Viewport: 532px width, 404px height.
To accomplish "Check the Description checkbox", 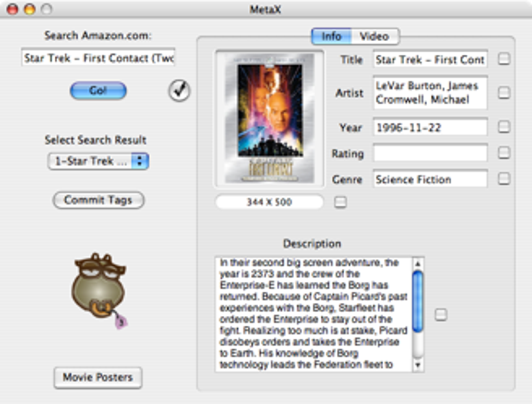I will coord(441,315).
